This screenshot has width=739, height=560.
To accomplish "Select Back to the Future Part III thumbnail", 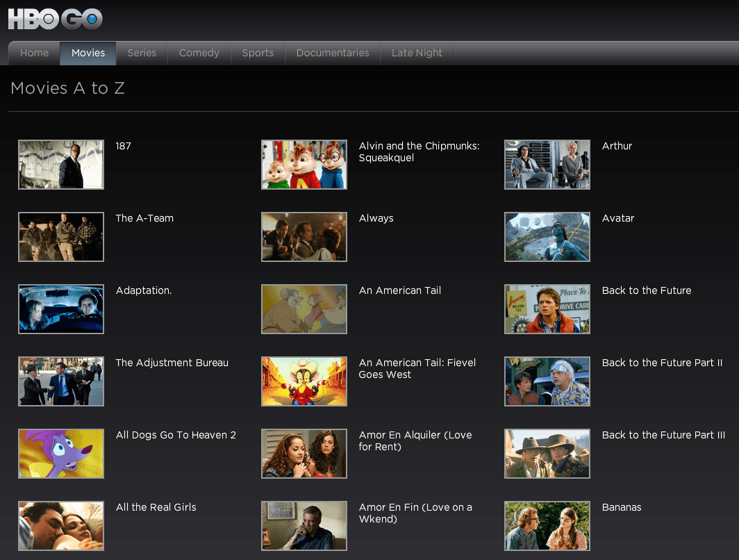I will 547,454.
